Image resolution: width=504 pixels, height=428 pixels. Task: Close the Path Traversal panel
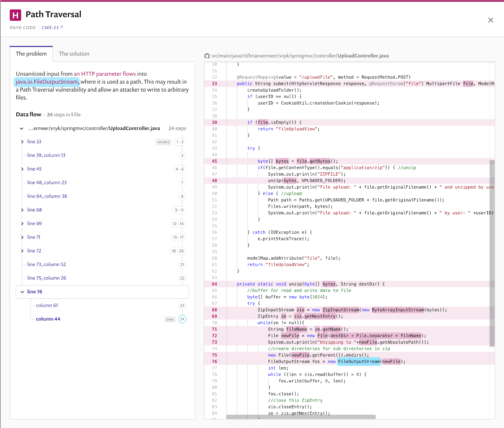pos(490,20)
